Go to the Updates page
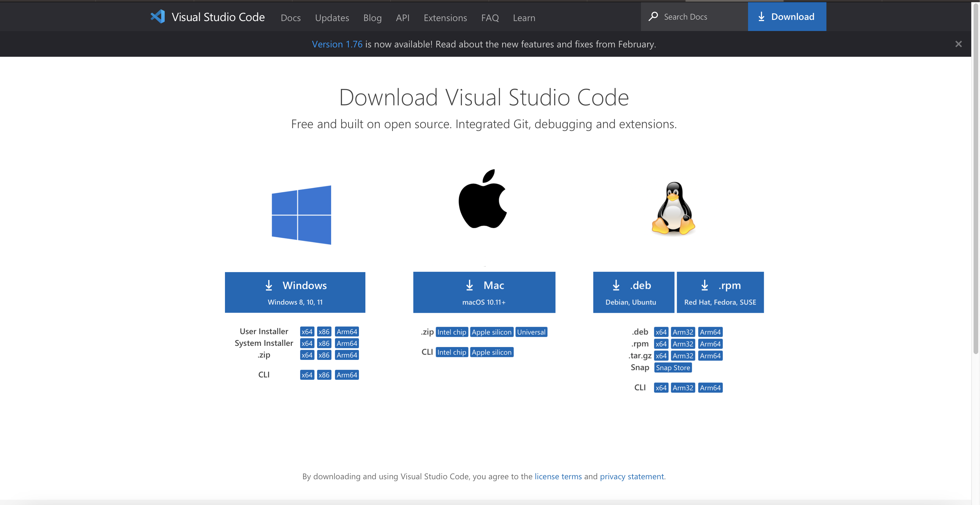 pyautogui.click(x=332, y=18)
